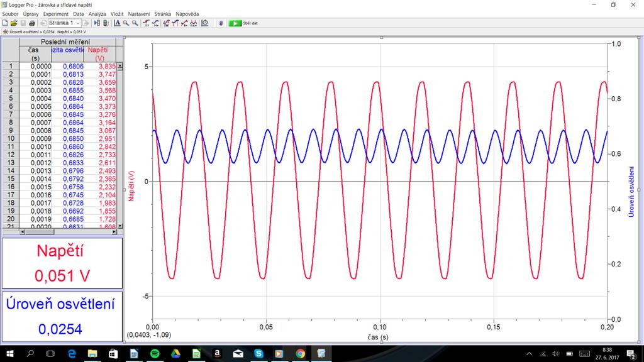Open data collection settings clock icon
Image resolution: width=644 pixels, height=362 pixels.
pyautogui.click(x=204, y=23)
